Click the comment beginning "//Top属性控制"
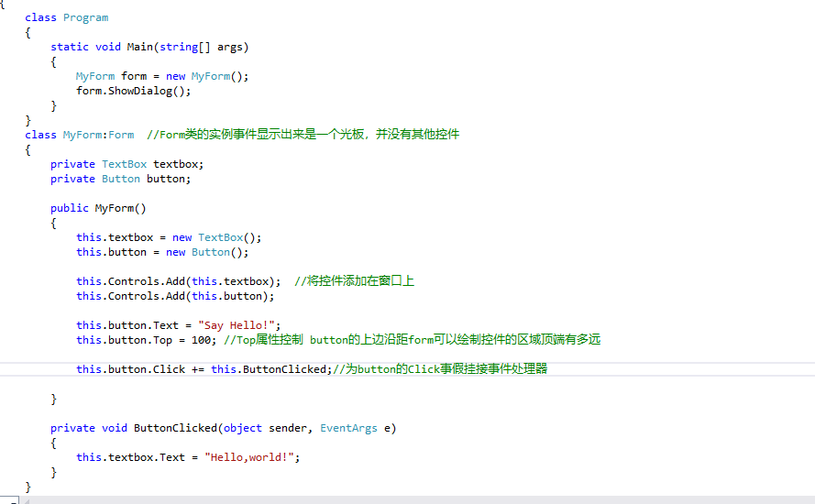This screenshot has height=504, width=815. (x=413, y=340)
